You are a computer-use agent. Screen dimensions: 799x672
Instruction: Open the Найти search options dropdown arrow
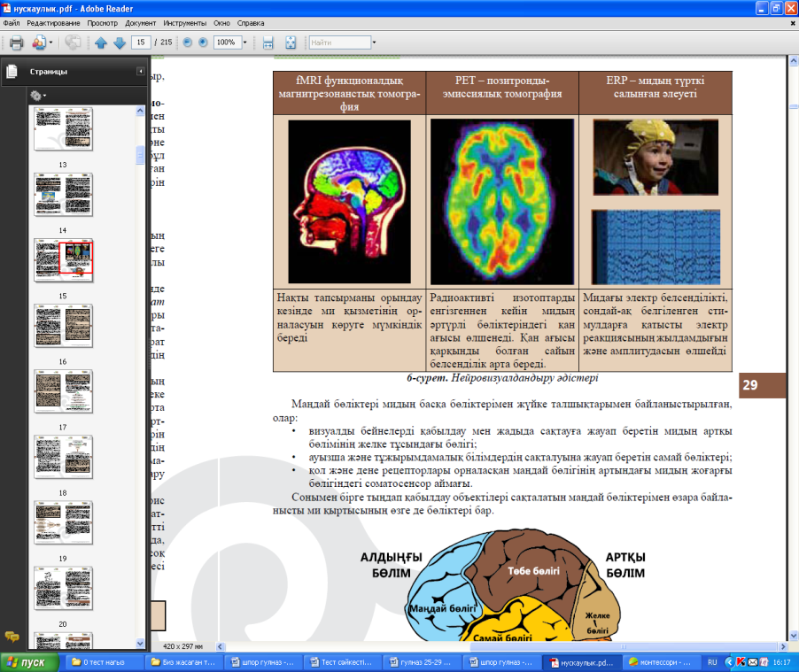click(374, 42)
